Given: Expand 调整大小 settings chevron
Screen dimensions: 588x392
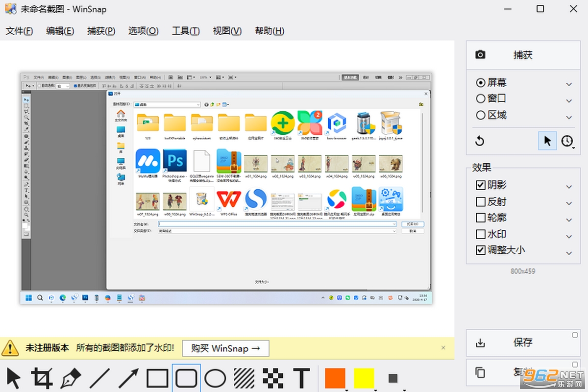Looking at the screenshot, I should pyautogui.click(x=569, y=253).
